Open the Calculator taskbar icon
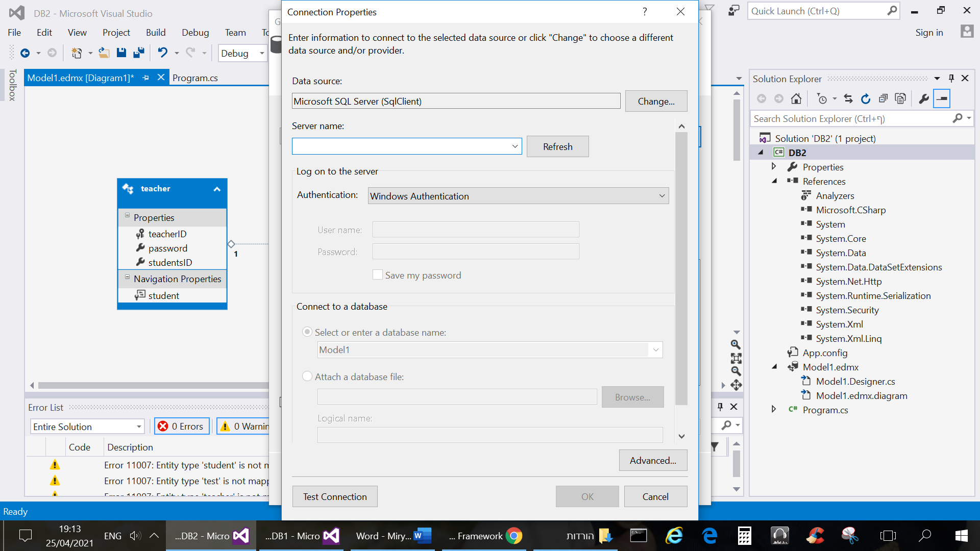 coord(744,536)
